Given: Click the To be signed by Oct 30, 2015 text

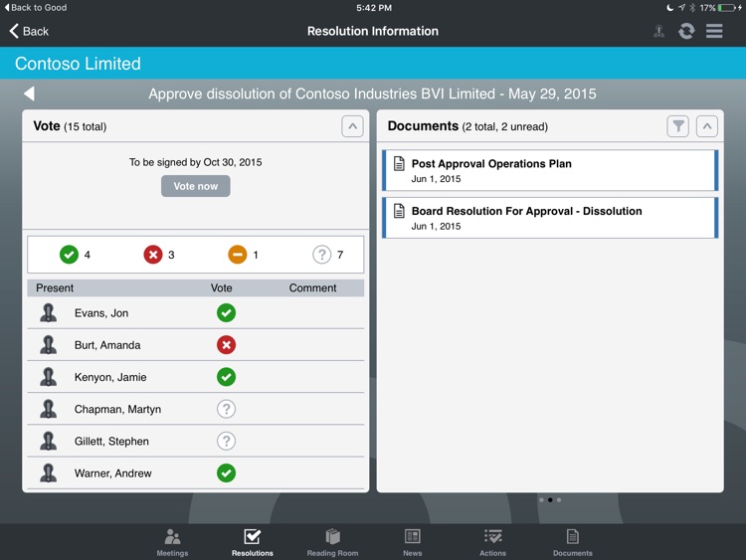Looking at the screenshot, I should (196, 162).
